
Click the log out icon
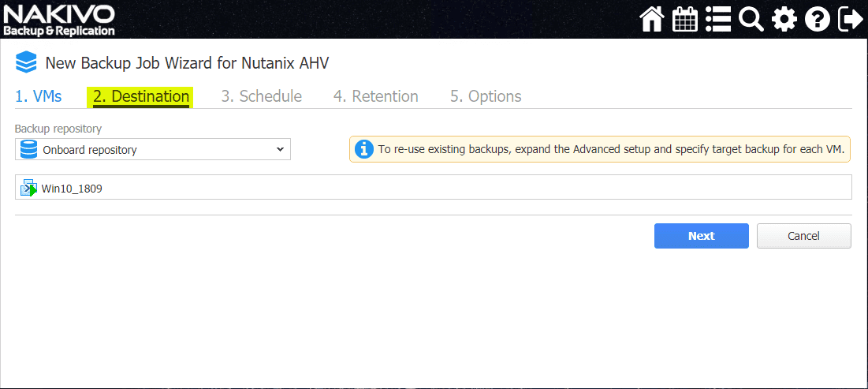point(850,19)
